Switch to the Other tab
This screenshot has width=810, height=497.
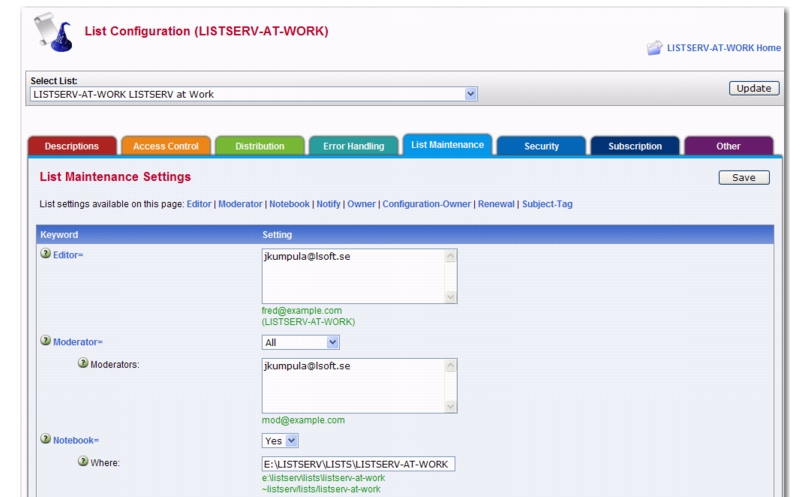coord(728,146)
